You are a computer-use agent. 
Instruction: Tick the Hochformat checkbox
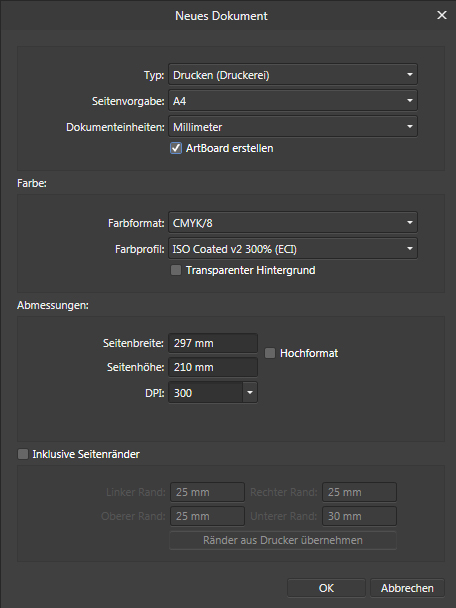pos(270,353)
